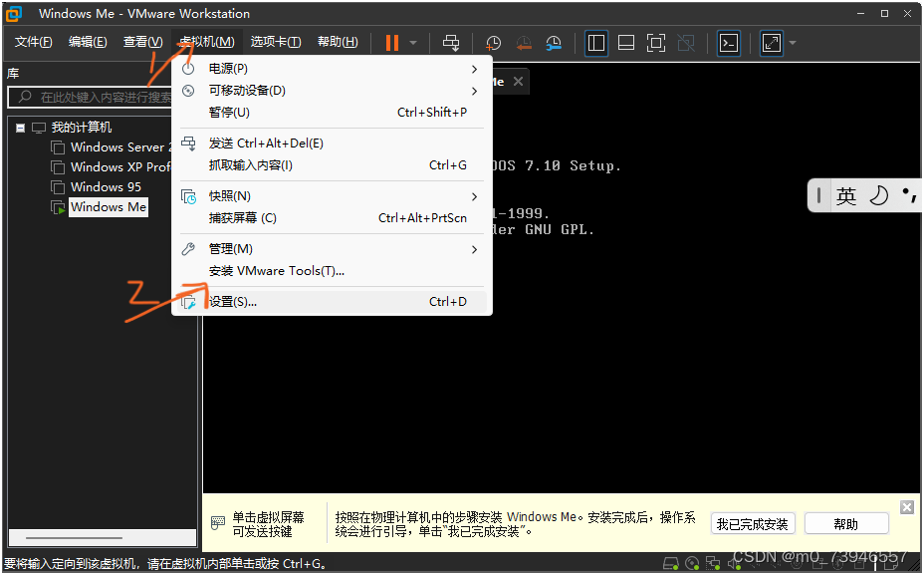The height and width of the screenshot is (575, 924).
Task: Expand the 快照(N) submenu
Action: point(333,196)
